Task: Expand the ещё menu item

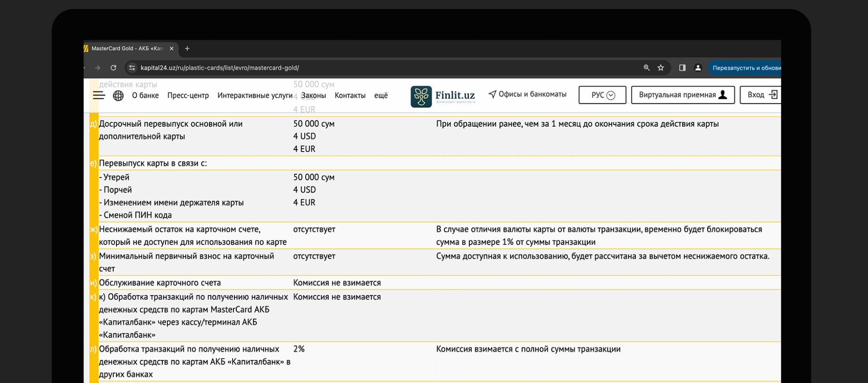Action: point(381,95)
